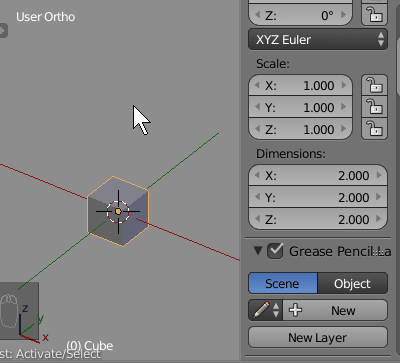Viewport: 400px width, 363px height.
Task: Toggle the Scale X lock icon
Action: click(x=374, y=86)
